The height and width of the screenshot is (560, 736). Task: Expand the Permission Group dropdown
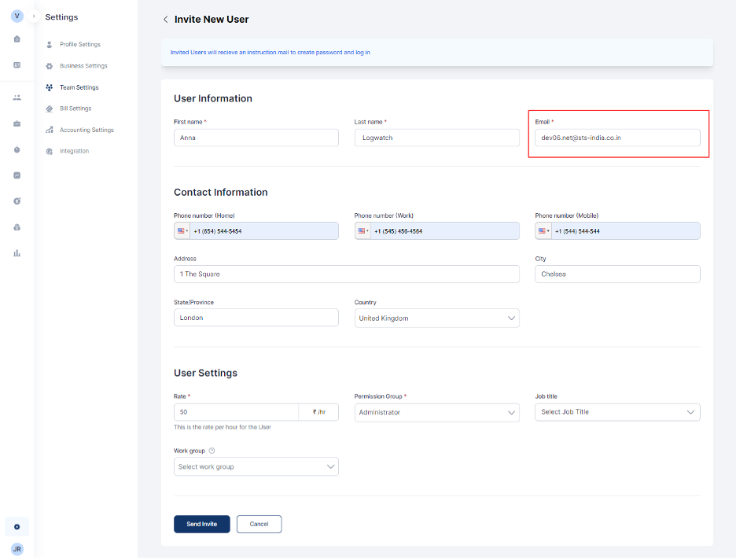[x=436, y=412]
